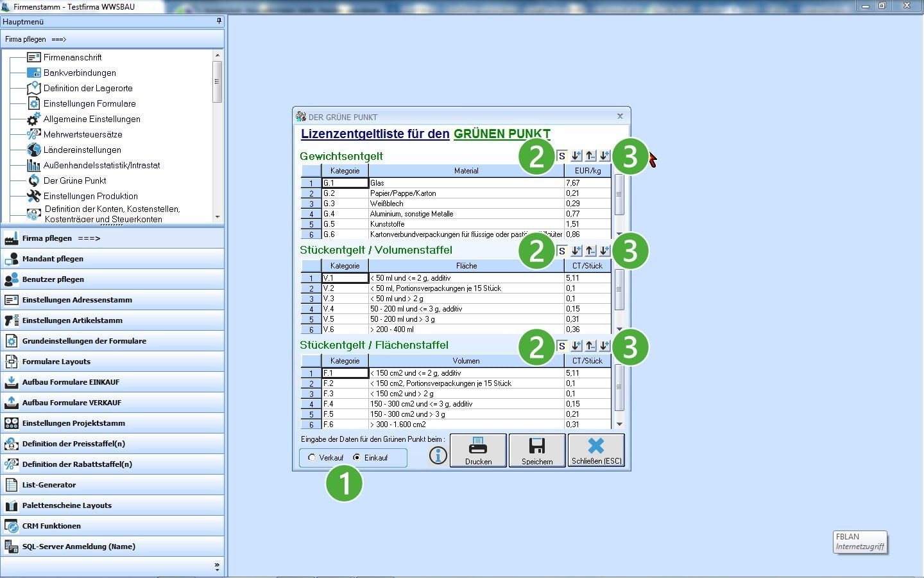Viewport: 924px width, 578px height.
Task: Click the S button beside Gewichtsentgelt
Action: (562, 156)
